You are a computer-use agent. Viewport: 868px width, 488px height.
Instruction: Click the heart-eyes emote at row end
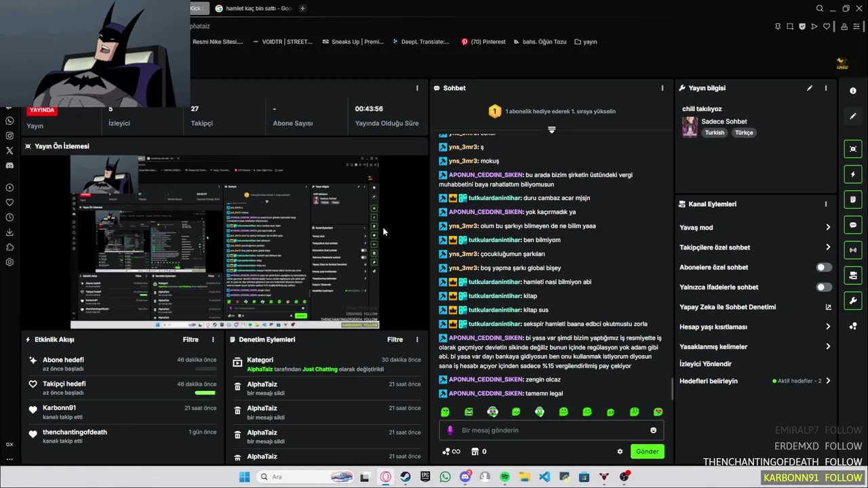[x=658, y=411]
